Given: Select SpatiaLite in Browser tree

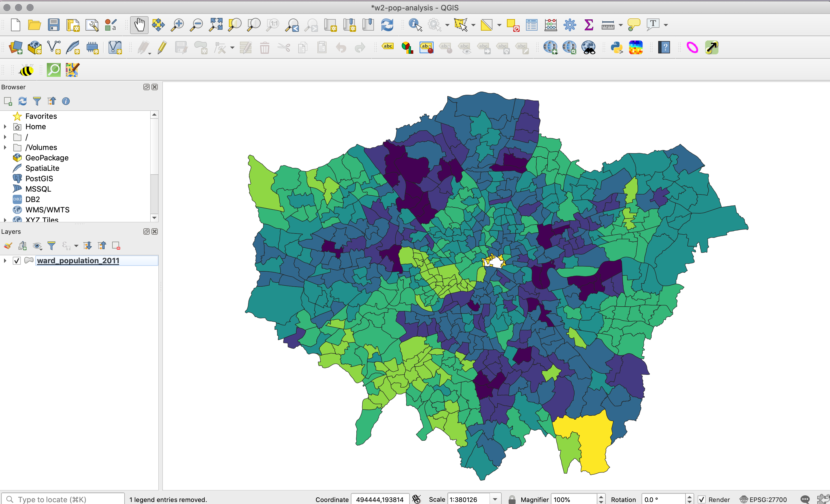Looking at the screenshot, I should pyautogui.click(x=42, y=168).
